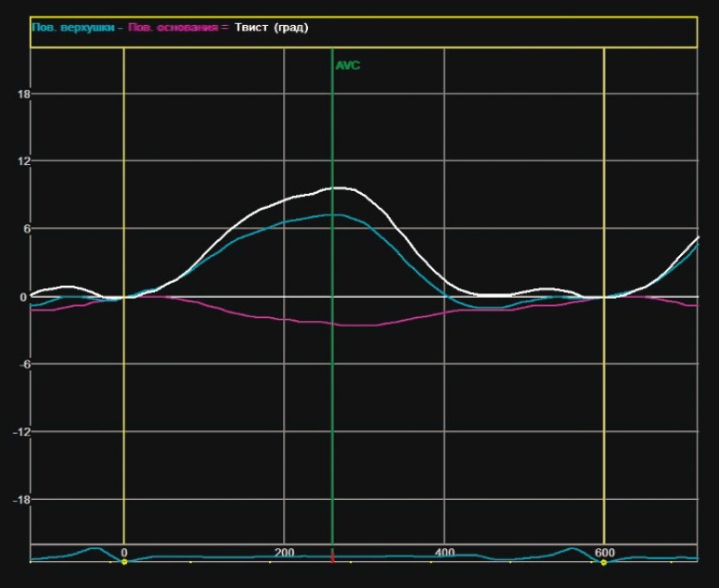
Task: Click the 200 label on the time axis
Action: (284, 553)
